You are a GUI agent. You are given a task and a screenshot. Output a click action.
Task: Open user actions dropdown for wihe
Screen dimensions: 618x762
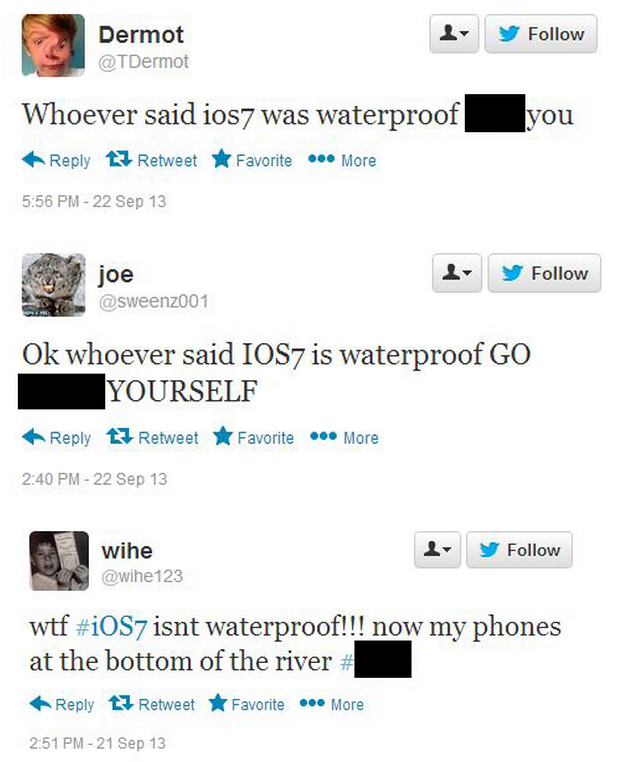(x=437, y=550)
